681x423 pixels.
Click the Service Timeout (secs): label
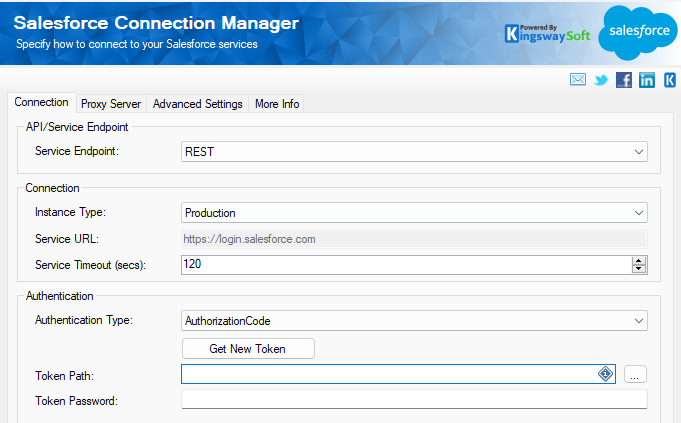[x=90, y=265]
